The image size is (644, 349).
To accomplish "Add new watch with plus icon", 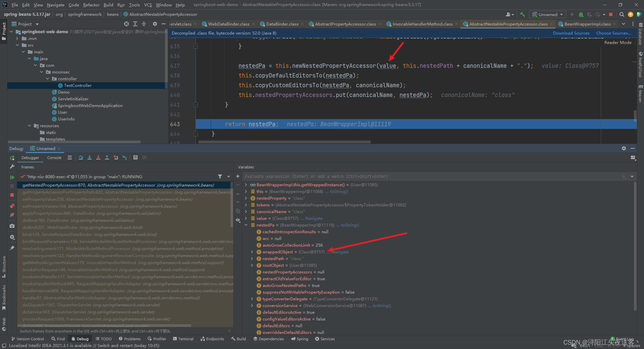I will pyautogui.click(x=238, y=176).
